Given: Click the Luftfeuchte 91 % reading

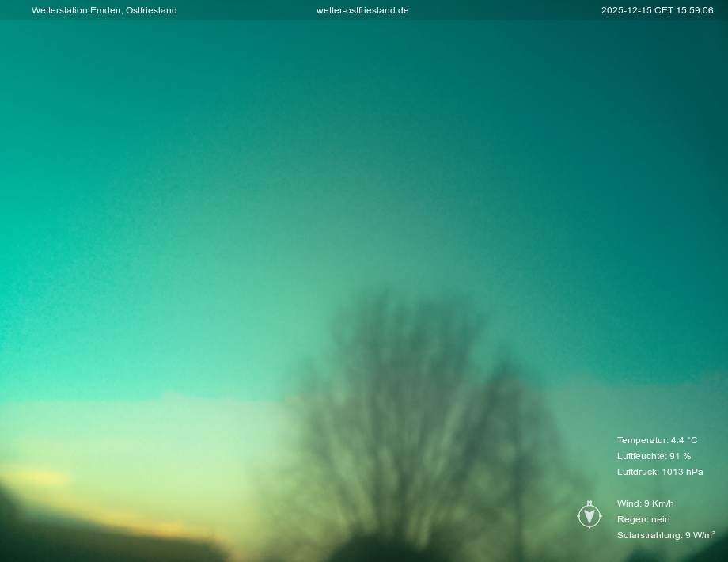Looking at the screenshot, I should pos(654,456).
